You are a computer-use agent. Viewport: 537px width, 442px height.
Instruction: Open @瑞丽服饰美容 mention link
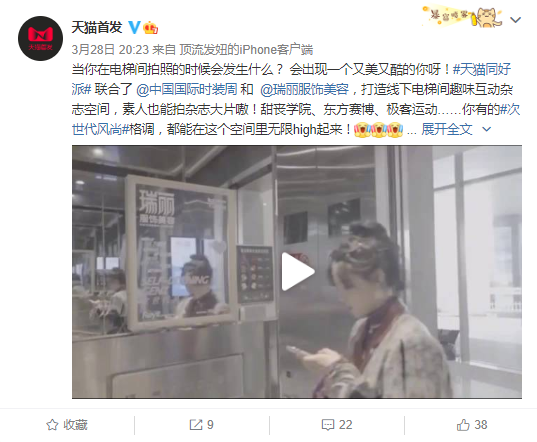pos(304,89)
